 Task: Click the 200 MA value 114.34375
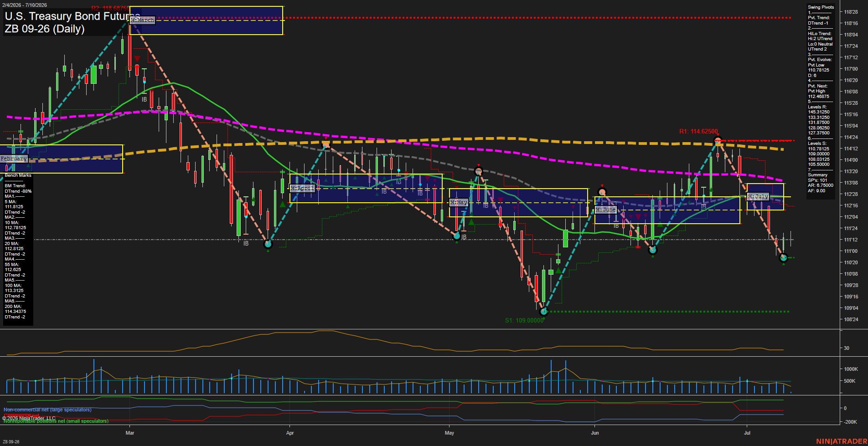coord(15,312)
